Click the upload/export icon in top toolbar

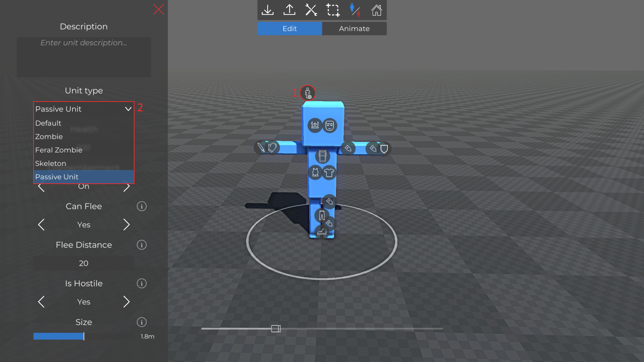(289, 10)
